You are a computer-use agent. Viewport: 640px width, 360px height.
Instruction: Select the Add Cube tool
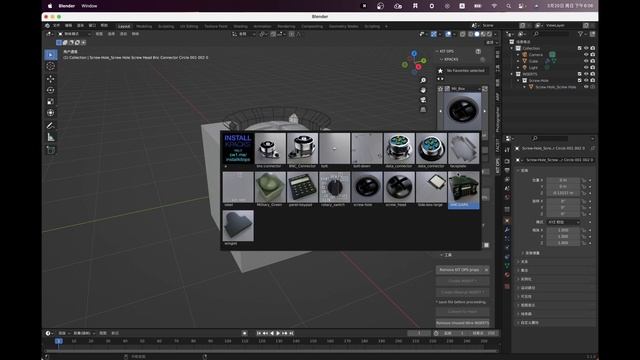(51, 150)
